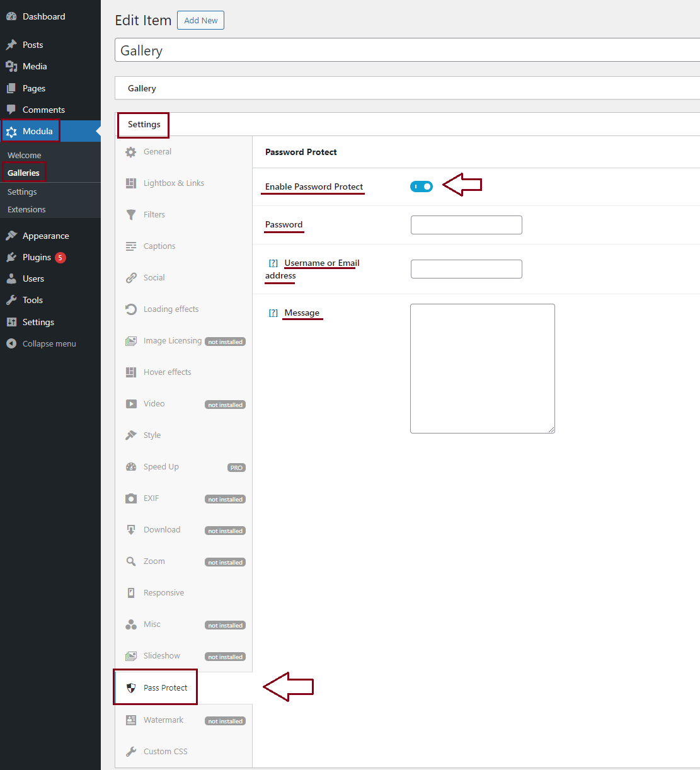Select the Responsive device icon

point(131,593)
